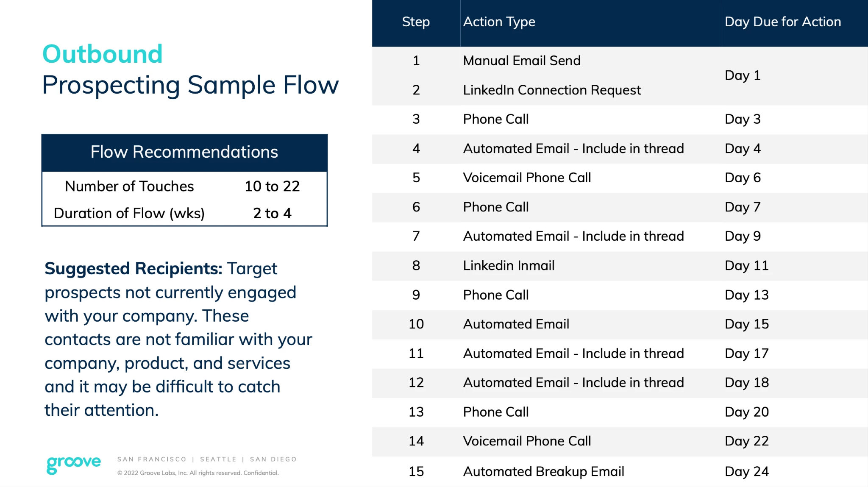This screenshot has width=868, height=487.
Task: Click the Day 24 cell
Action: (747, 471)
